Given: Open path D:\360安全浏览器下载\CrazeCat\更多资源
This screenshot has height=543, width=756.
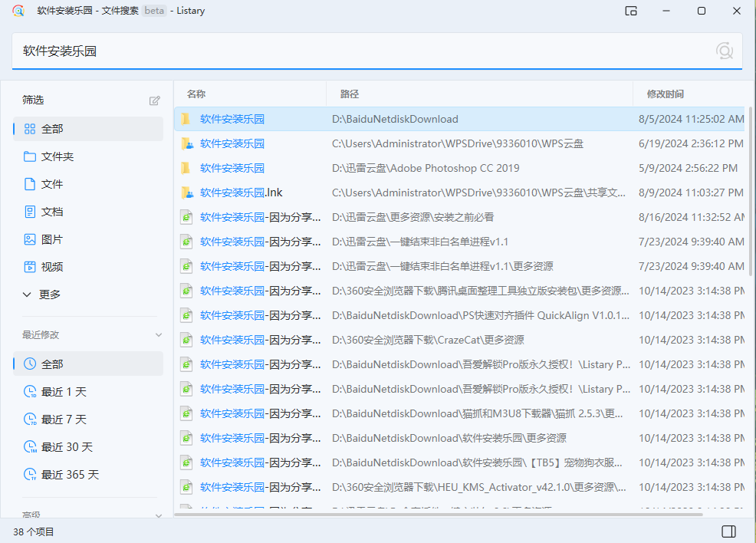Looking at the screenshot, I should coord(428,340).
